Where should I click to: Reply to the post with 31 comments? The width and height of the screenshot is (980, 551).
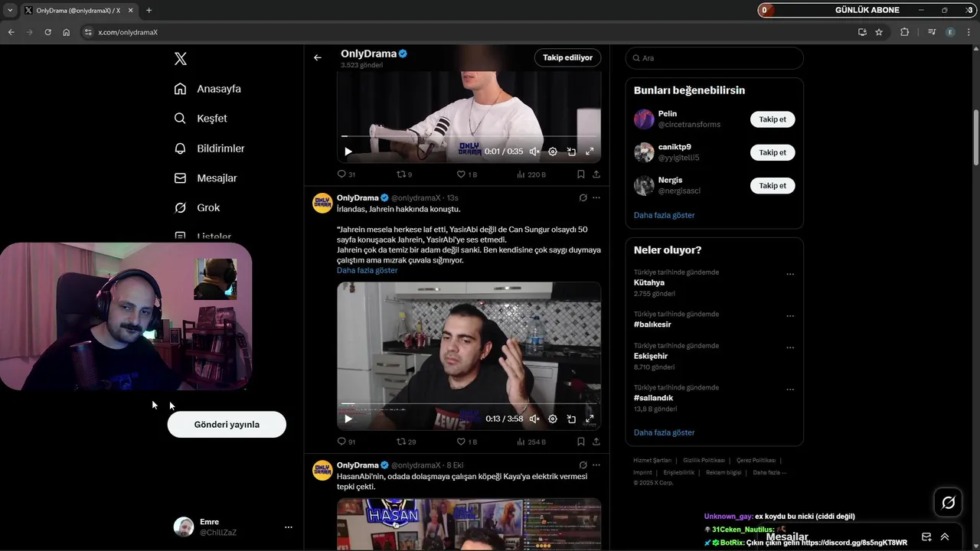346,174
